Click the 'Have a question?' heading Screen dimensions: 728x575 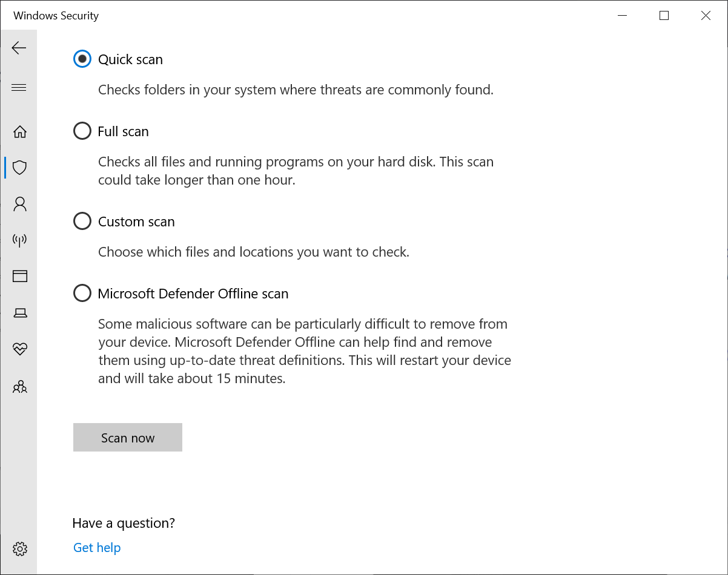point(124,523)
